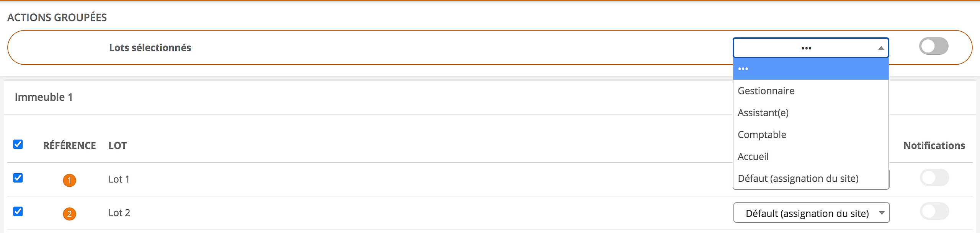Click the Lot 1 row label
This screenshot has width=980, height=233.
(x=119, y=179)
